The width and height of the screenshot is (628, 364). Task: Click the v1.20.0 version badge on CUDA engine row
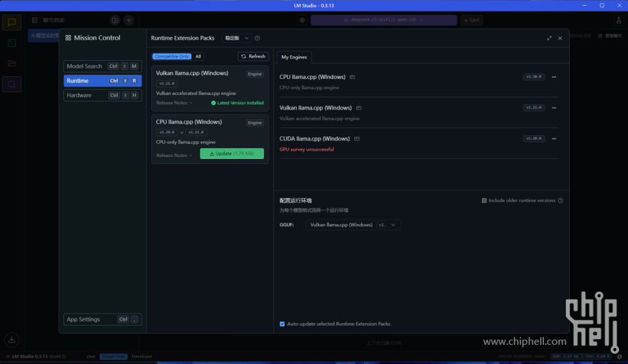point(533,138)
